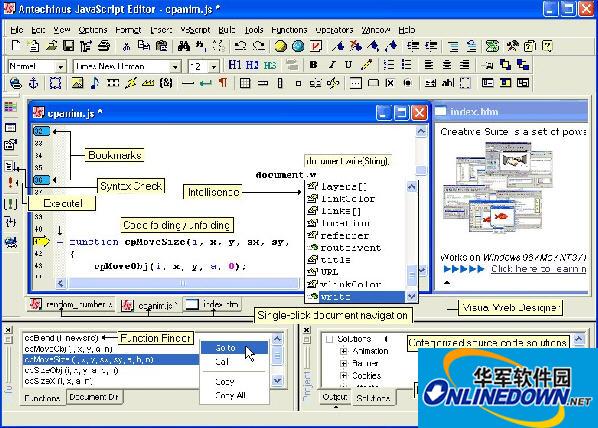The image size is (598, 428).
Task: Toggle Italic formatting
Action: click(x=332, y=65)
